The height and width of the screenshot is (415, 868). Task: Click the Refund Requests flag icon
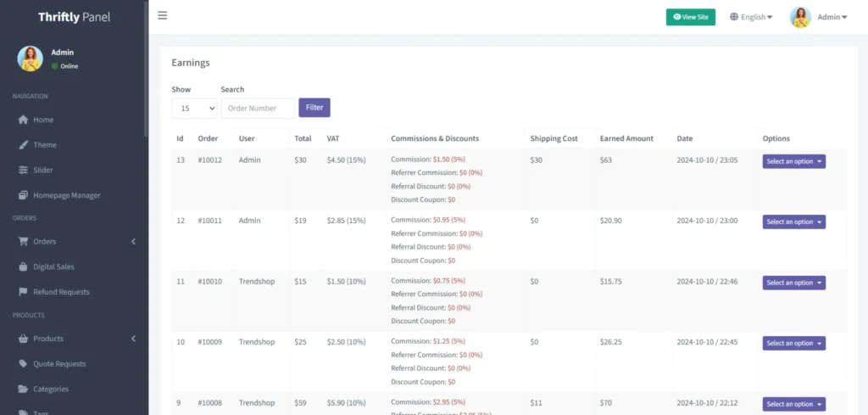[24, 292]
